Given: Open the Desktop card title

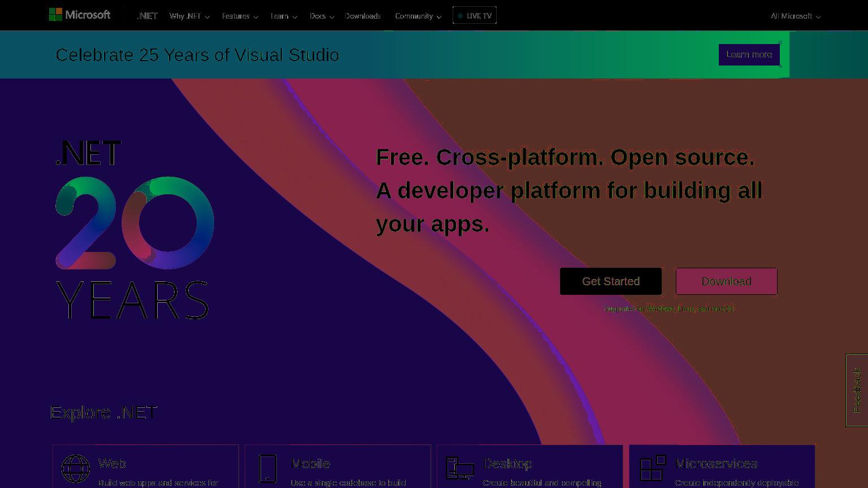Looking at the screenshot, I should (x=507, y=464).
